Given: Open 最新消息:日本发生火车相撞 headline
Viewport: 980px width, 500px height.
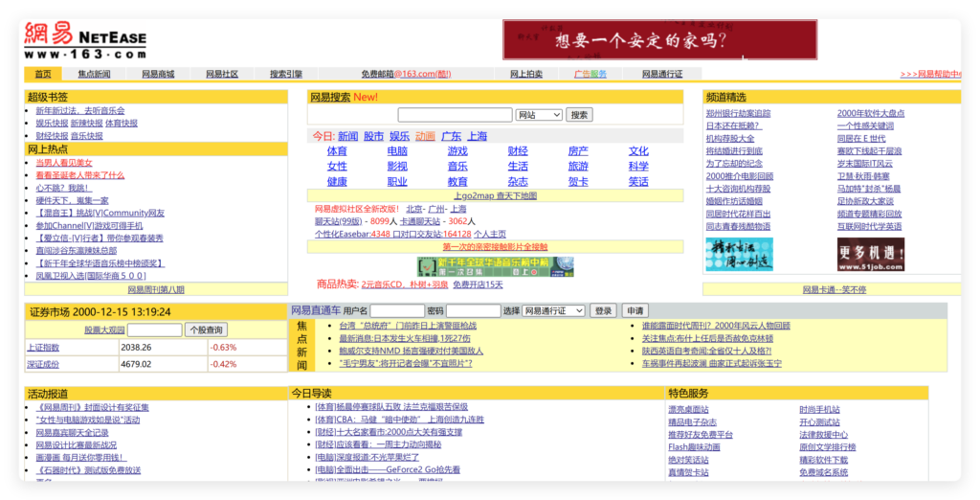Looking at the screenshot, I should (x=405, y=338).
